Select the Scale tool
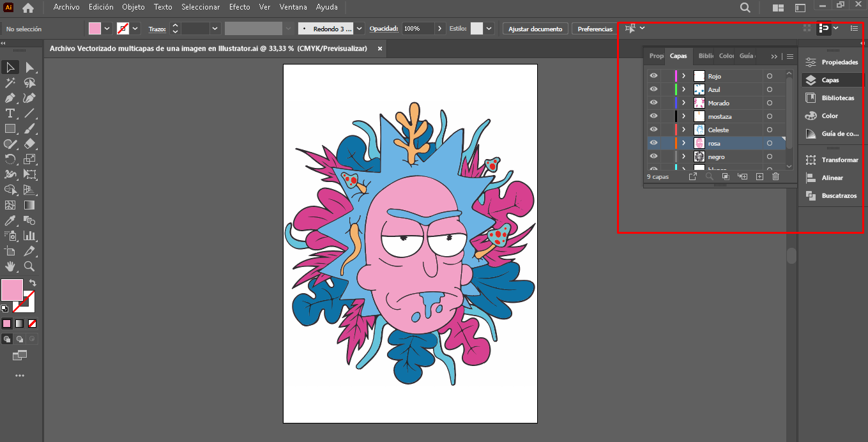868x442 pixels. tap(29, 159)
